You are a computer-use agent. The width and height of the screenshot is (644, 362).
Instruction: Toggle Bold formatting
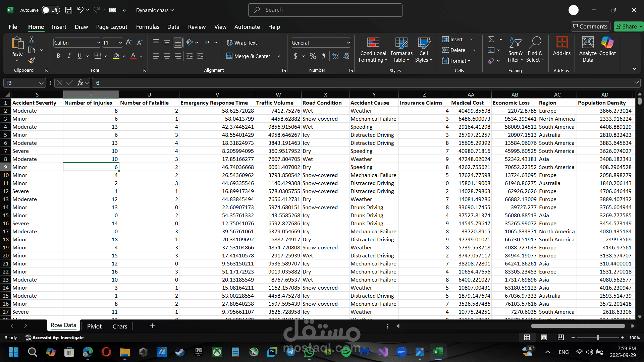[58, 56]
